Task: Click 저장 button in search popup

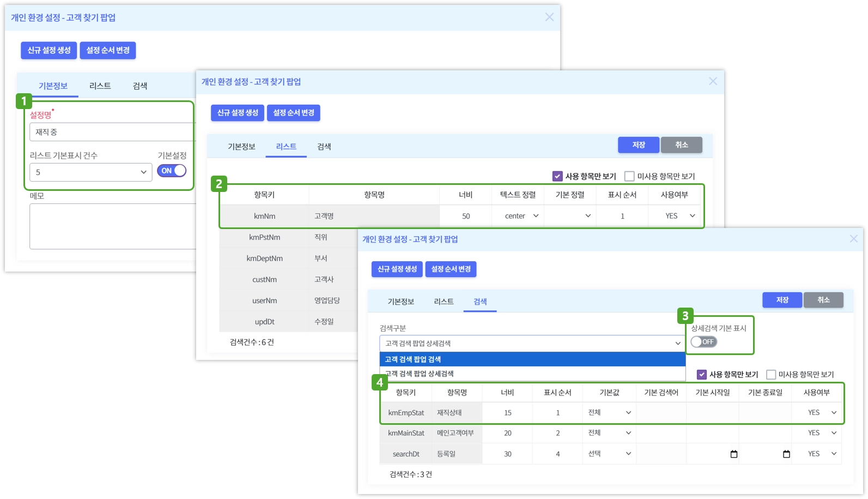Action: click(x=782, y=300)
